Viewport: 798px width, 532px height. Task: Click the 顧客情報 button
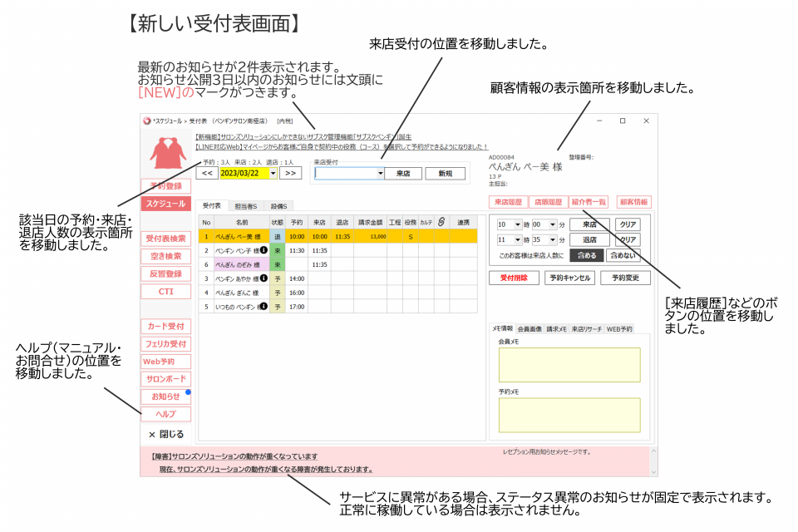(x=633, y=202)
